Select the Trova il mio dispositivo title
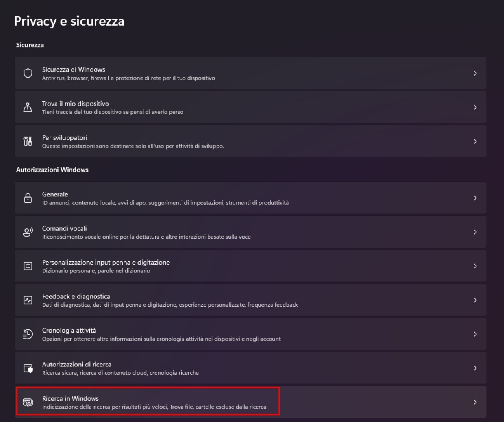Screen dimensions: 504x422 76,104
